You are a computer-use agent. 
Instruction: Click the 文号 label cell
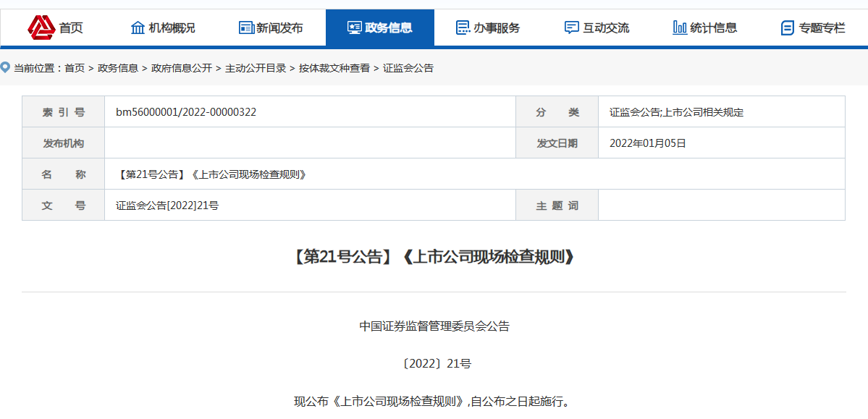[64, 206]
